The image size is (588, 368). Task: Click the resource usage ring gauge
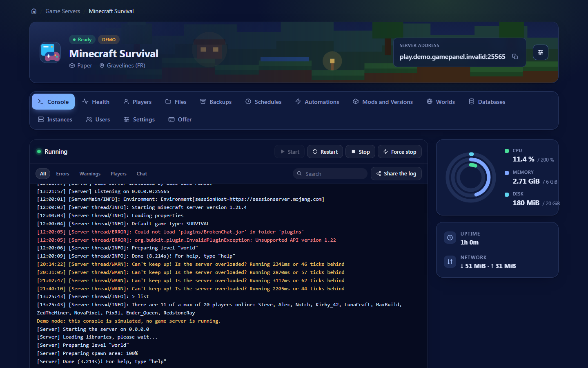(x=470, y=177)
